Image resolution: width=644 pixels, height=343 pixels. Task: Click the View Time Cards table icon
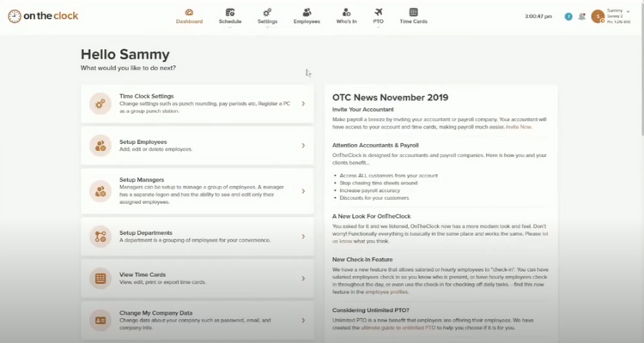click(x=100, y=279)
